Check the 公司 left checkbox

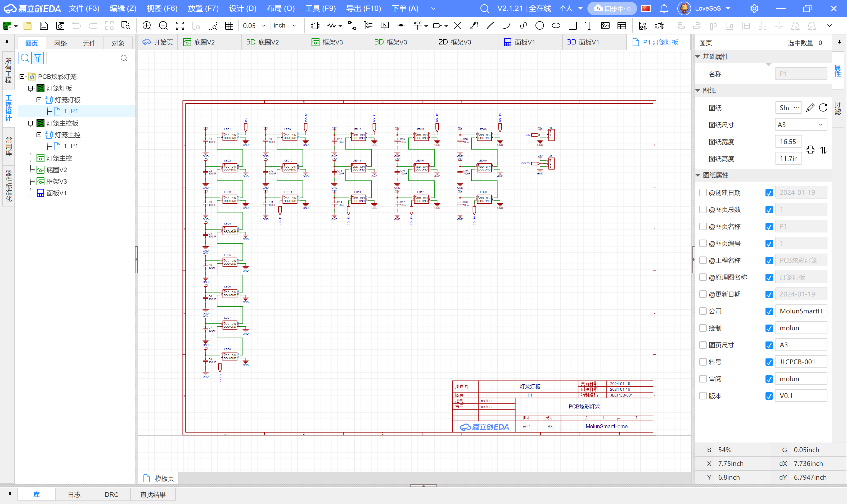tap(703, 311)
